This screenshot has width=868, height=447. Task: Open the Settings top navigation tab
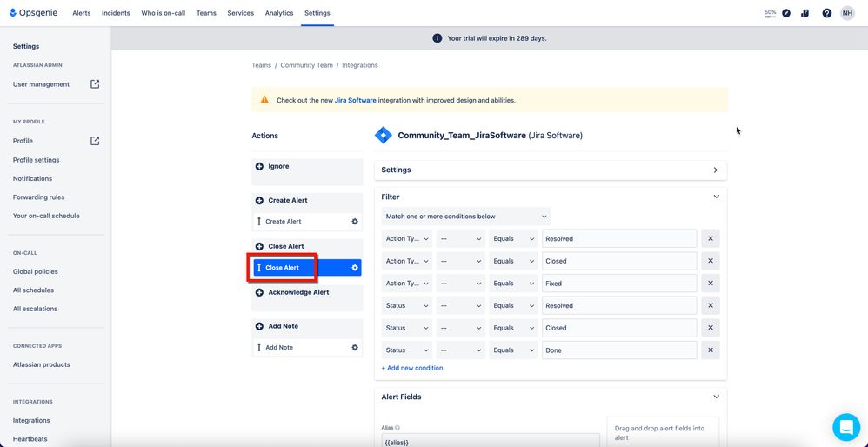(x=317, y=13)
